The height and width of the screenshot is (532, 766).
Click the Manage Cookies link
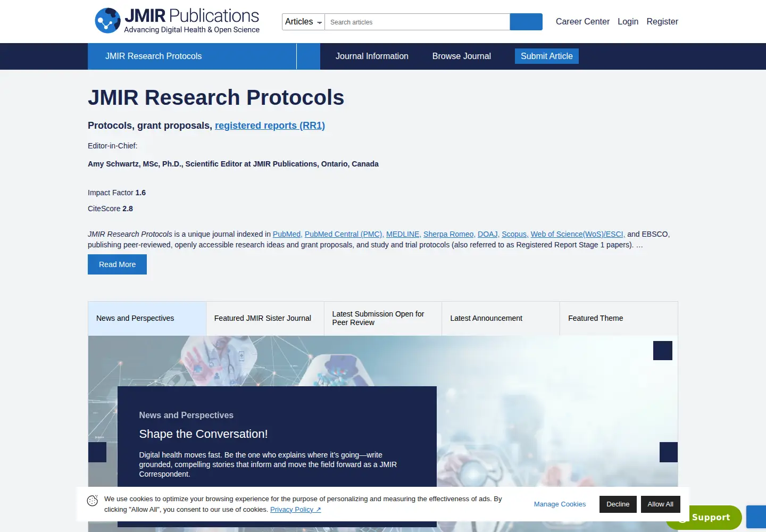click(560, 504)
